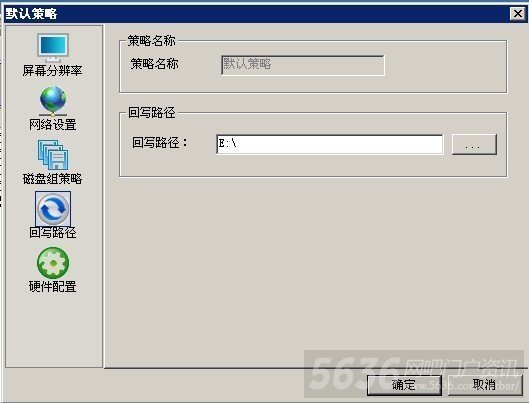Confirm settings with the 确定 button

coord(404,384)
